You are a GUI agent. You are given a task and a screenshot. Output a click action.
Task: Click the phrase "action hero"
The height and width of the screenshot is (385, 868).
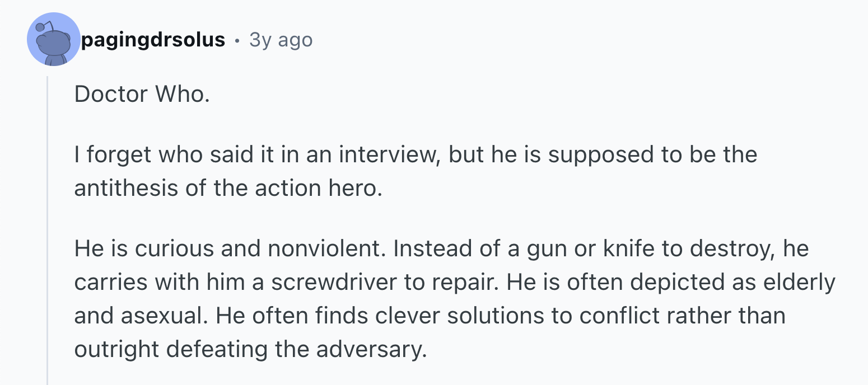[x=318, y=188]
